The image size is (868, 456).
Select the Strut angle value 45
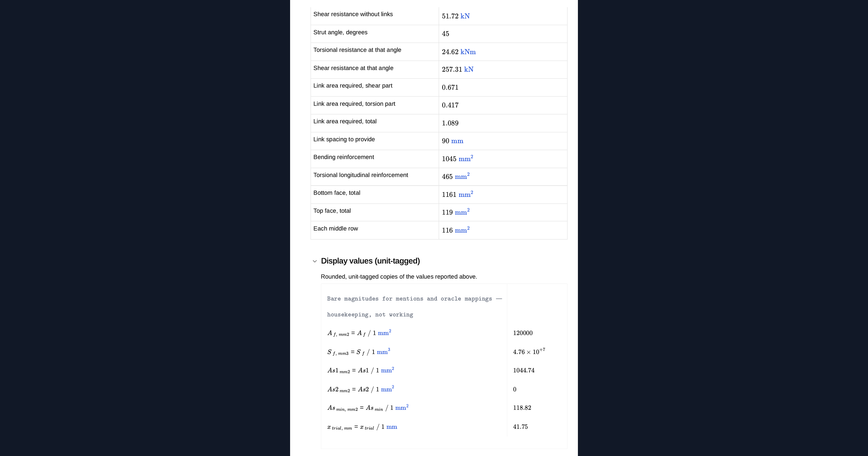coord(445,34)
